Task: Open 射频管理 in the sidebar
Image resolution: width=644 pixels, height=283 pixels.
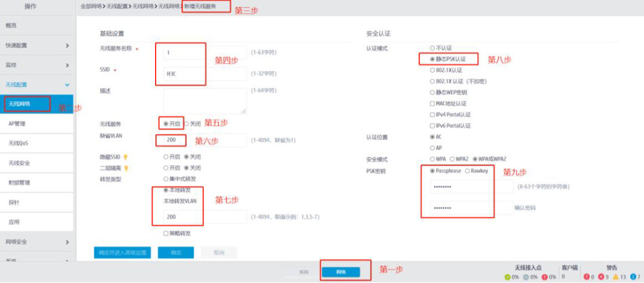Action: pos(36,182)
